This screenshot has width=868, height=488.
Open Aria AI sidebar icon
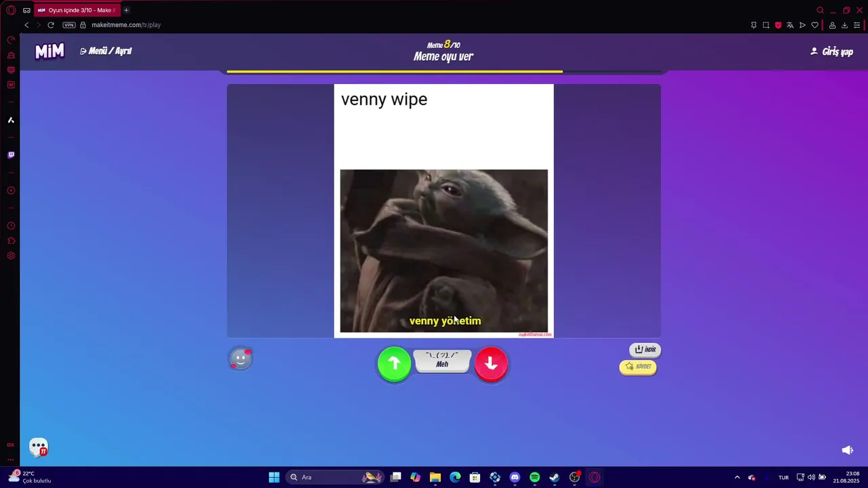click(11, 120)
